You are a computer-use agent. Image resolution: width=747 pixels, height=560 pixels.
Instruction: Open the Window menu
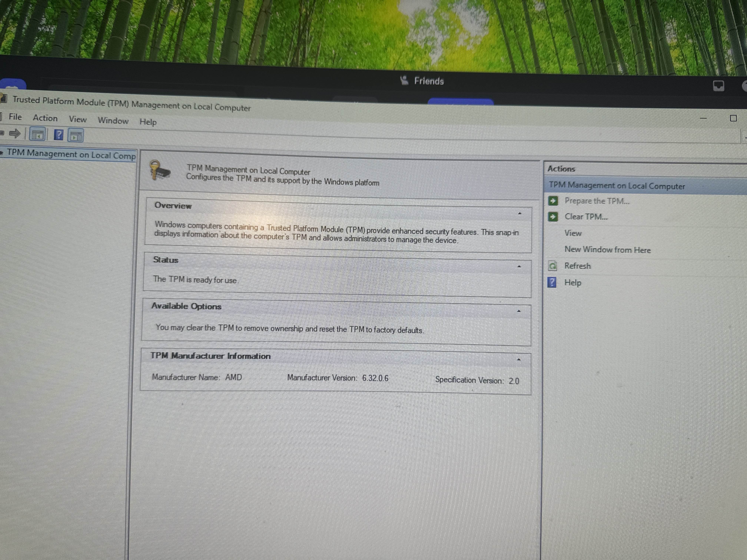113,121
